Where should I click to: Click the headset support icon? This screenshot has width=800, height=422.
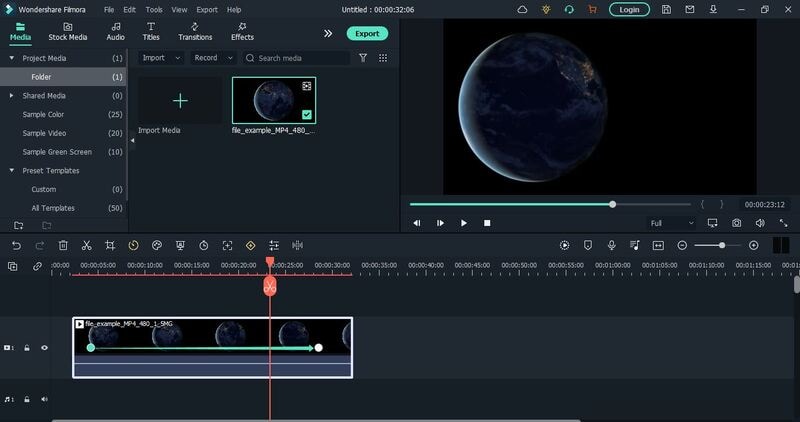(x=569, y=9)
